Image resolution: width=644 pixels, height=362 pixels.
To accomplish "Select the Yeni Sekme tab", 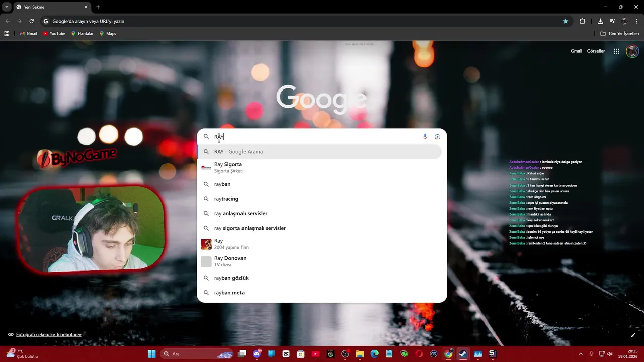I will pos(52,7).
